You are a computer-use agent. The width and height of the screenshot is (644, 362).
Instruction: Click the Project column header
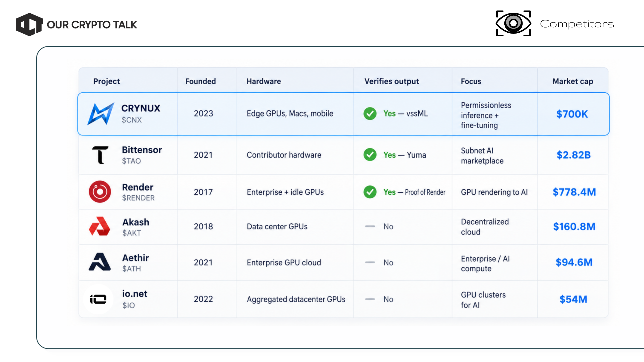[x=106, y=81]
